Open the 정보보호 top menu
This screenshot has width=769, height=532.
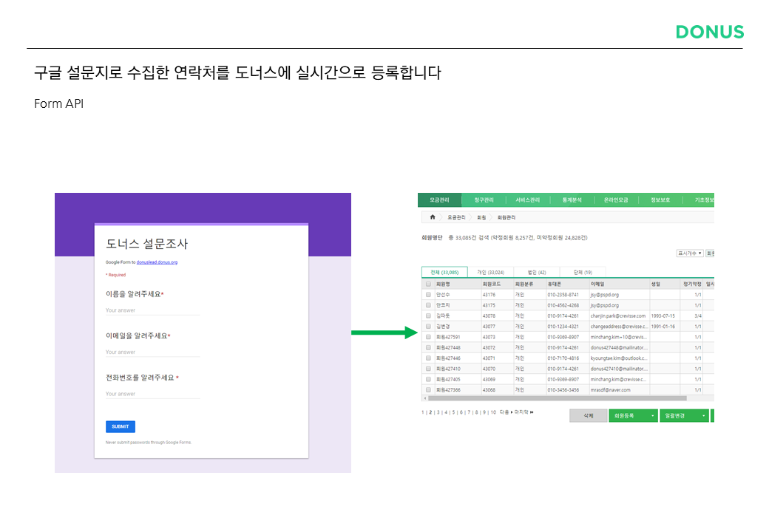click(660, 199)
